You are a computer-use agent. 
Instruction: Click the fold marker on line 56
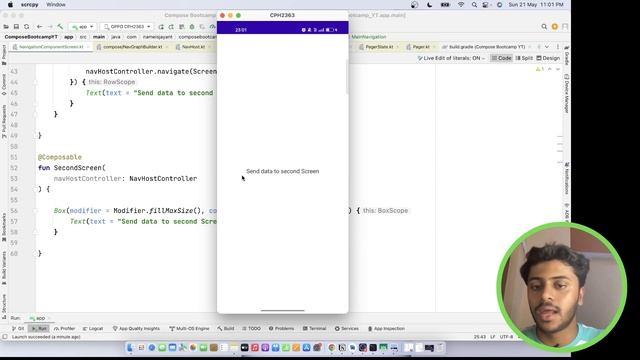[x=35, y=211]
